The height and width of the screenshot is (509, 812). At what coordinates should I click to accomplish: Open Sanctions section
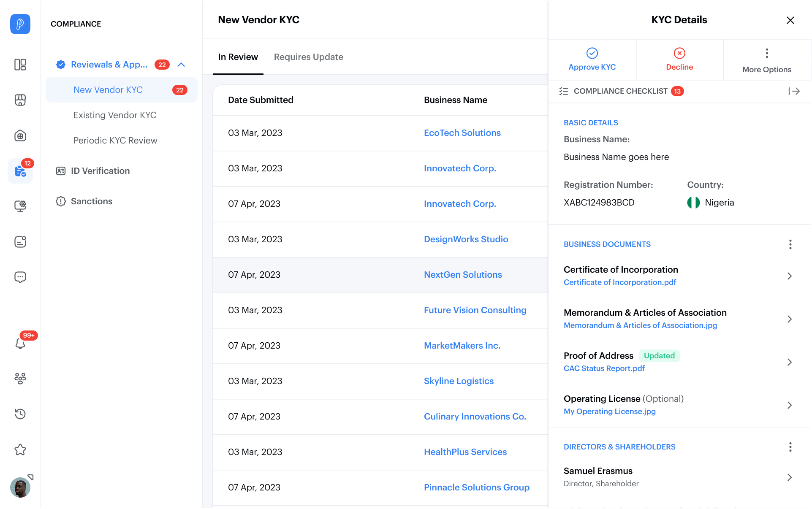pyautogui.click(x=91, y=201)
